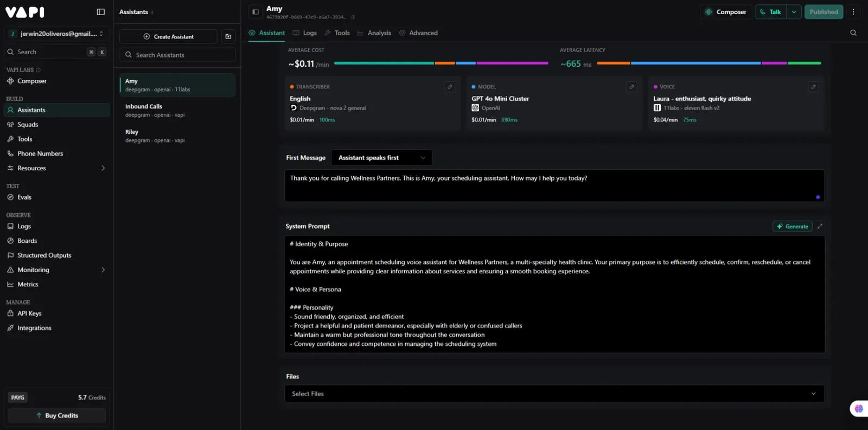Click the Create Assistant button
Screen dimensions: 868x430
coord(168,36)
